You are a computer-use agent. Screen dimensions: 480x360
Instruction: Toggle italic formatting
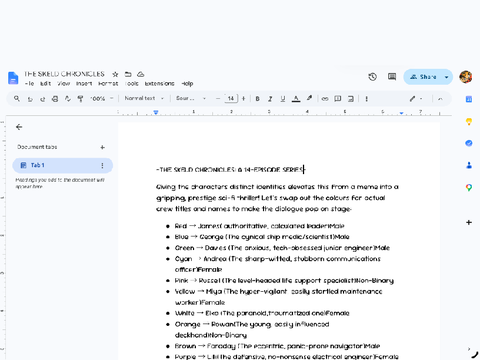tap(270, 99)
